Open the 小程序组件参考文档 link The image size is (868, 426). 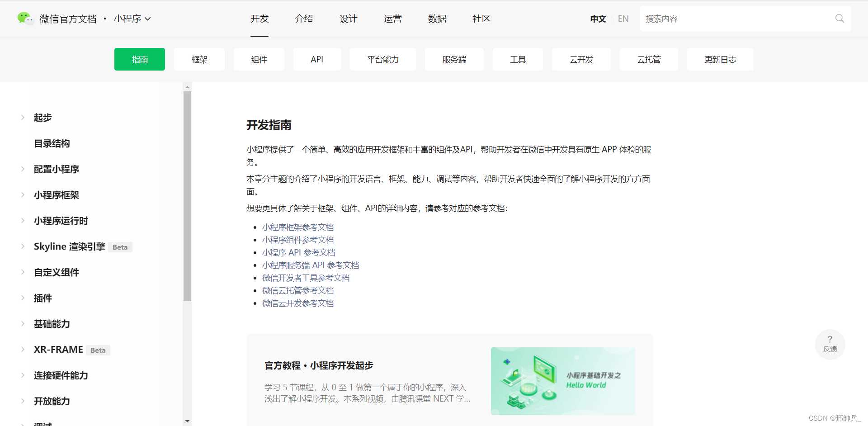pyautogui.click(x=298, y=240)
